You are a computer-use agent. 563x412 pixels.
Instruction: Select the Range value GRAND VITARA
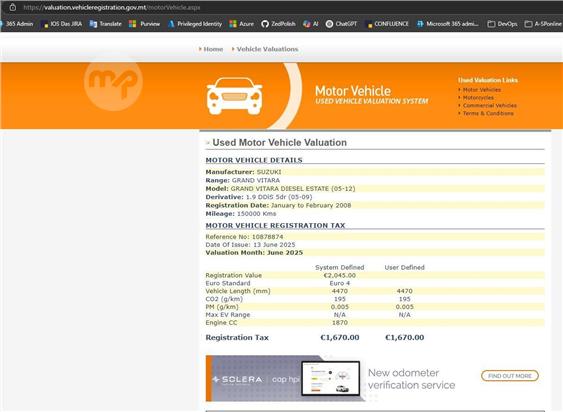coord(256,180)
